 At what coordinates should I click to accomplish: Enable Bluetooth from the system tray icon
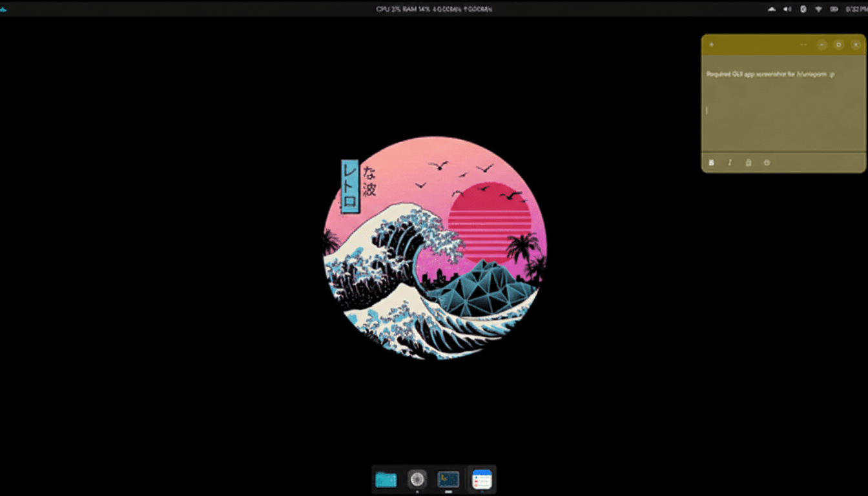802,9
